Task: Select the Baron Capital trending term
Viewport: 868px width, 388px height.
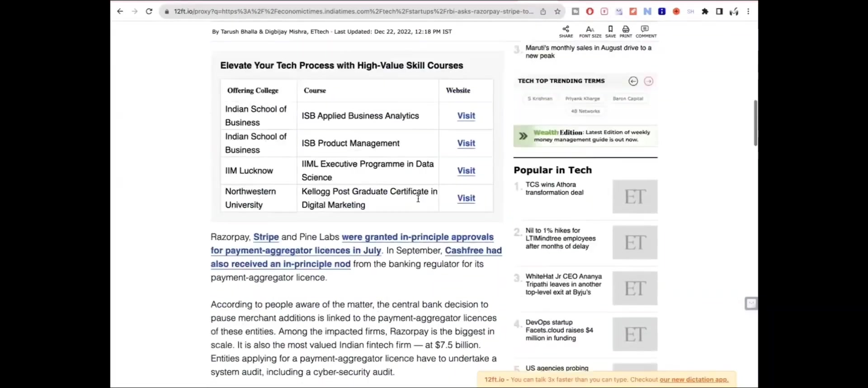Action: tap(627, 99)
